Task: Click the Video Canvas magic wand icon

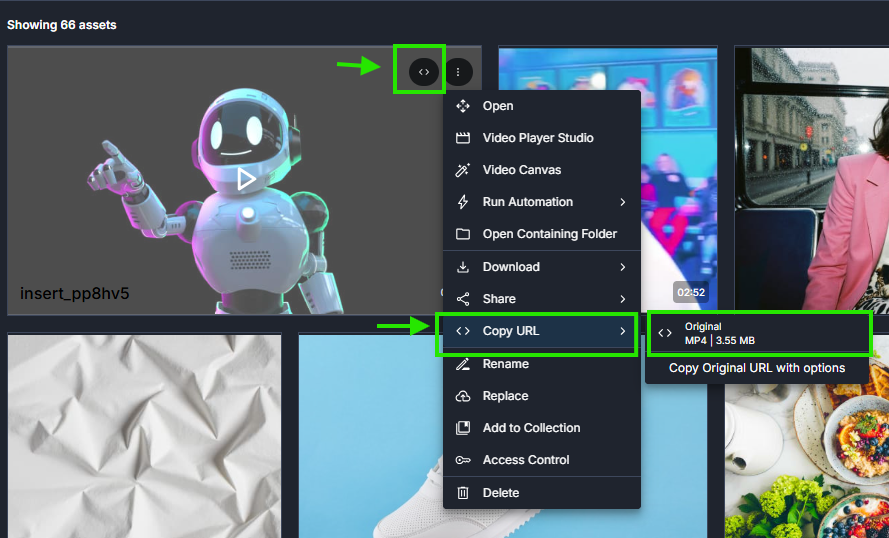Action: (x=463, y=170)
